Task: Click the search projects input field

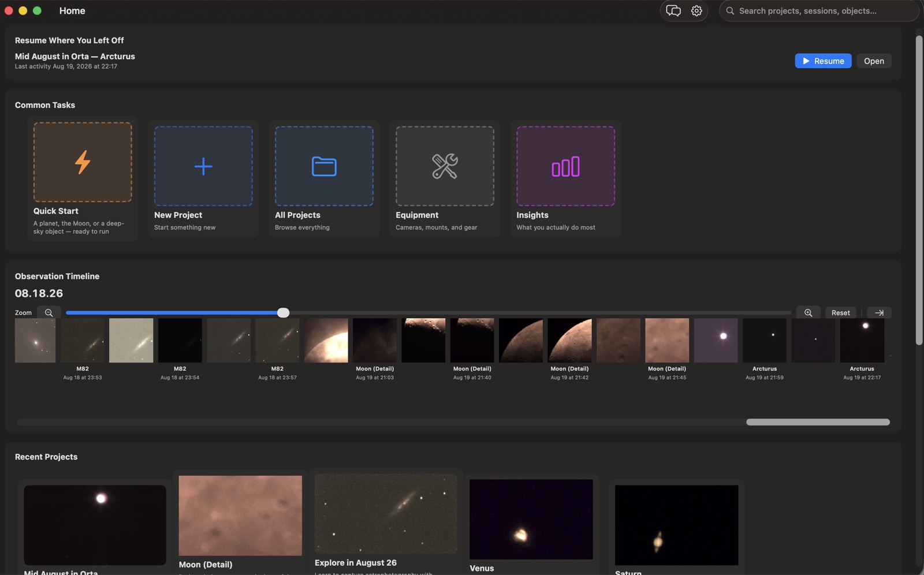Action: 819,11
